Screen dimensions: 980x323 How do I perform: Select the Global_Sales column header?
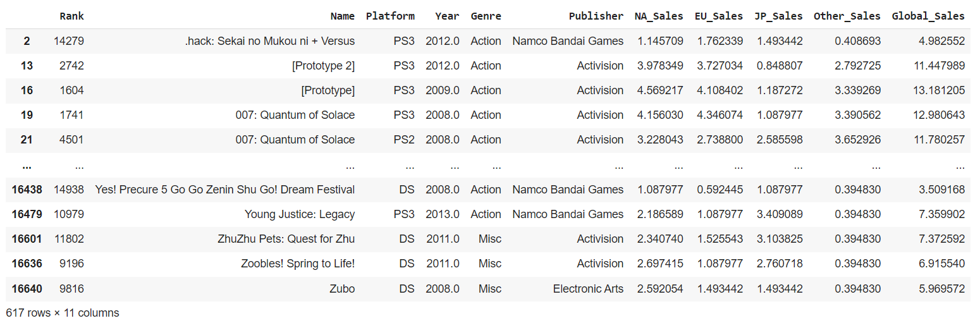pyautogui.click(x=928, y=16)
